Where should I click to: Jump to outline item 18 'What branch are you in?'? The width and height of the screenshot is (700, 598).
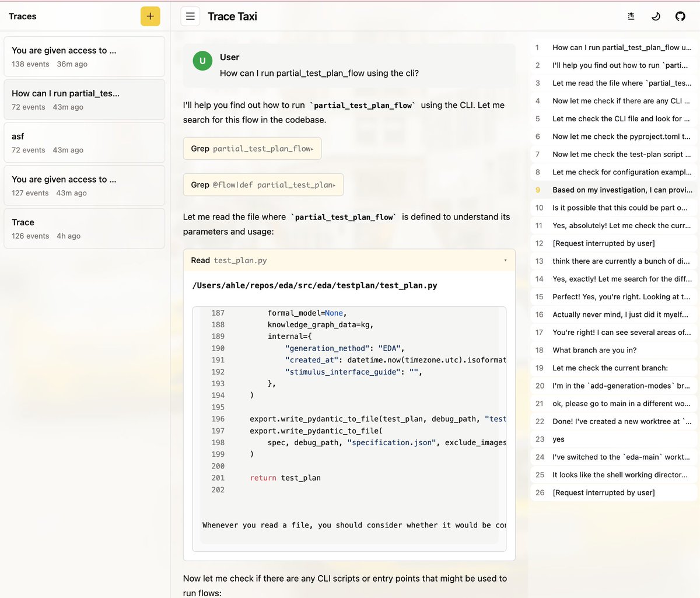pos(614,350)
